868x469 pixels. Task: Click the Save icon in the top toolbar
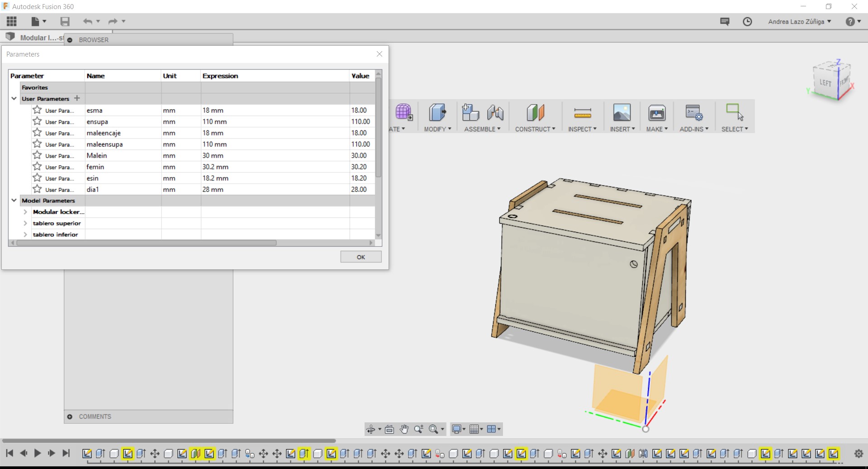pos(65,21)
